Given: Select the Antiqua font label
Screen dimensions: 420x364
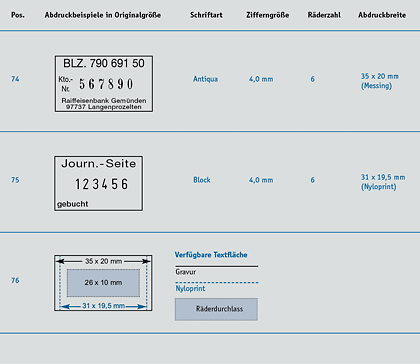Looking at the screenshot, I should pyautogui.click(x=205, y=79).
